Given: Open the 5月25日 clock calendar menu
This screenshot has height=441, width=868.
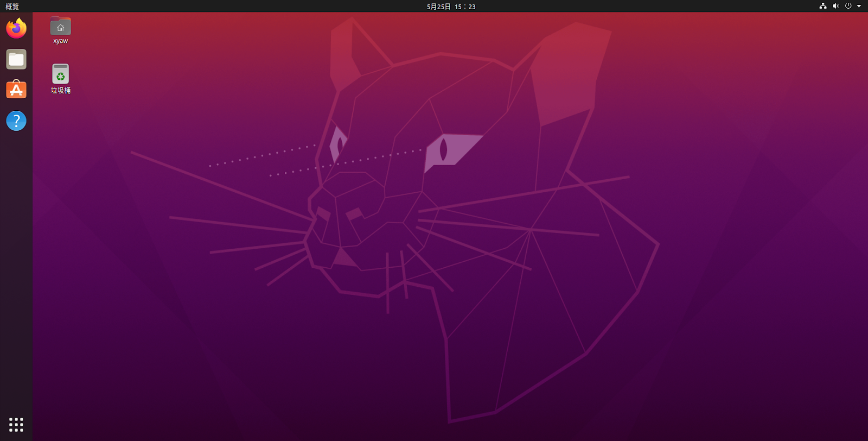Looking at the screenshot, I should click(x=451, y=7).
